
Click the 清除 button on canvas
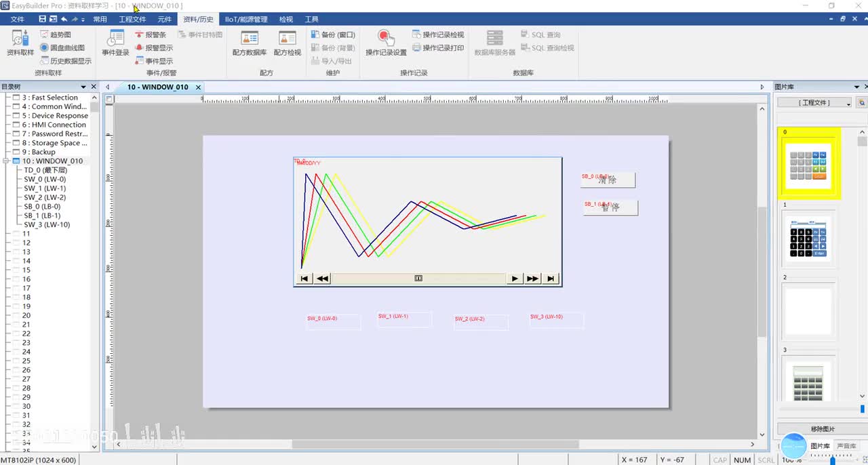coord(608,180)
